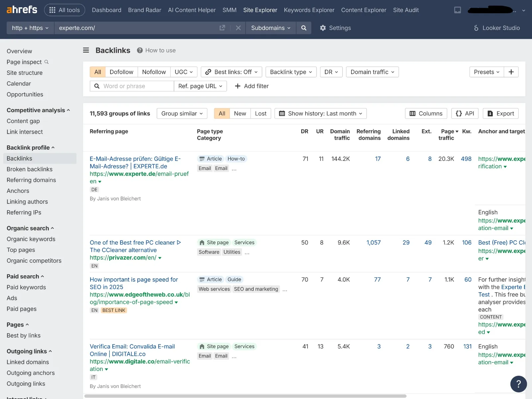Viewport: 532px width, 399px height.
Task: Open Looker Studio integration
Action: [x=497, y=28]
